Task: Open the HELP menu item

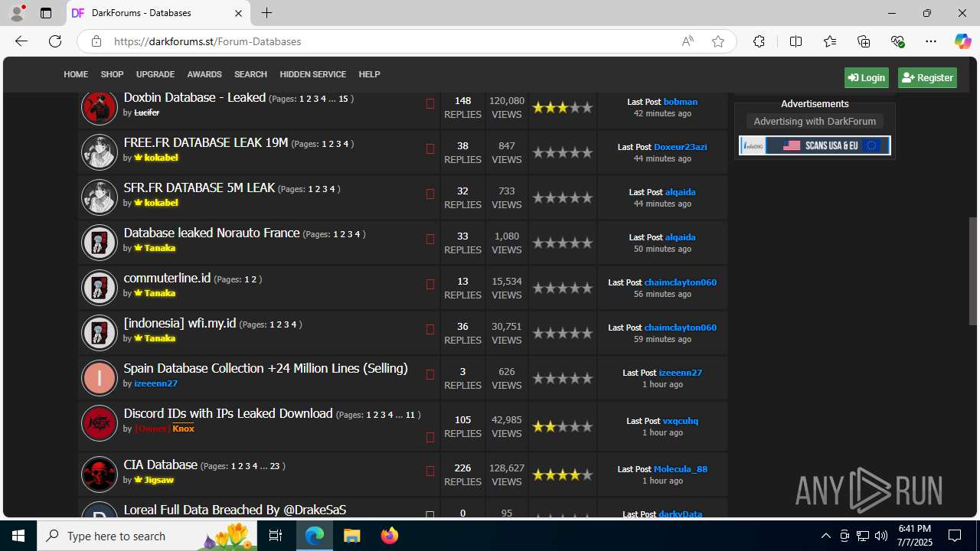Action: (x=369, y=74)
